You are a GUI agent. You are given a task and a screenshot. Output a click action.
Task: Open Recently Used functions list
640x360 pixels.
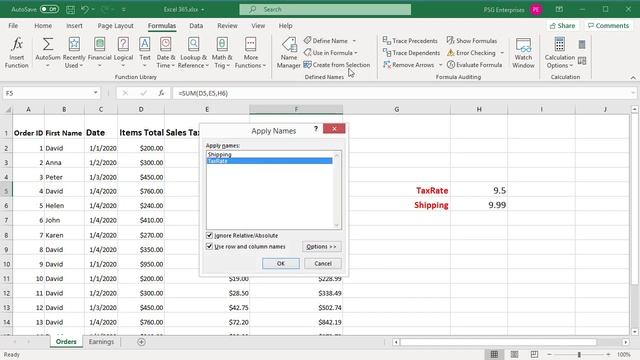(x=74, y=52)
